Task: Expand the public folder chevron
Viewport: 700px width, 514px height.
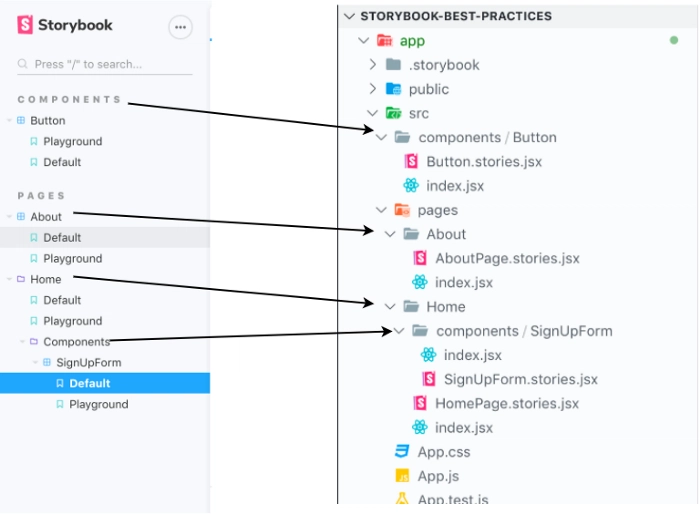Action: pyautogui.click(x=373, y=89)
